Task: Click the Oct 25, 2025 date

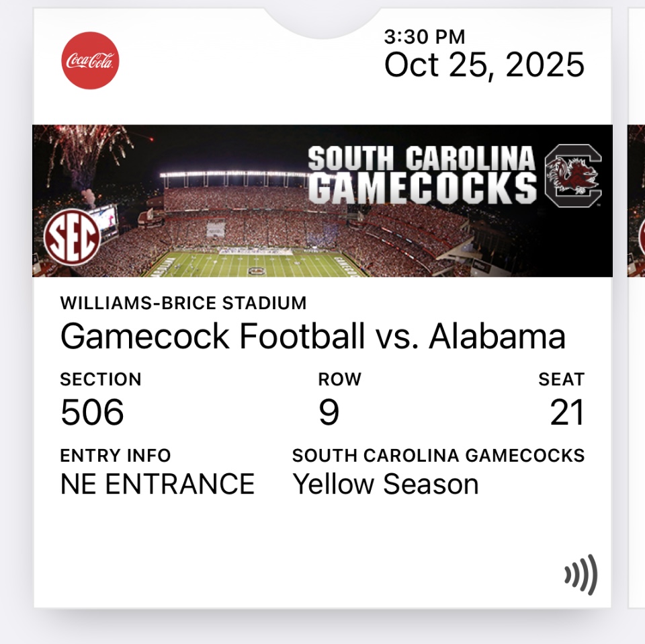Action: tap(484, 66)
